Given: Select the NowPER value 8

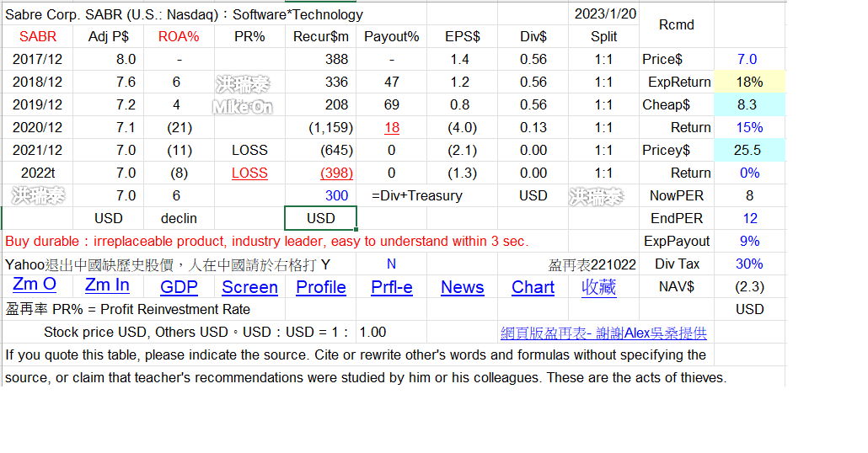Looking at the screenshot, I should pos(749,196).
